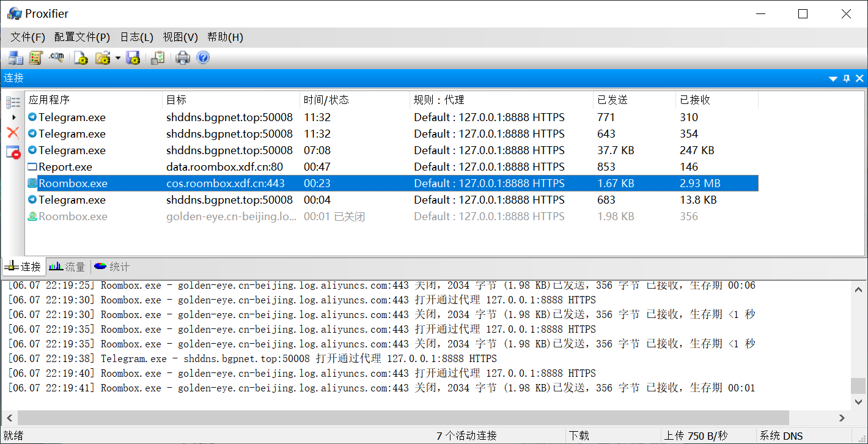Select Telegram.exe row with 683 sent
868x444 pixels.
tap(392, 200)
